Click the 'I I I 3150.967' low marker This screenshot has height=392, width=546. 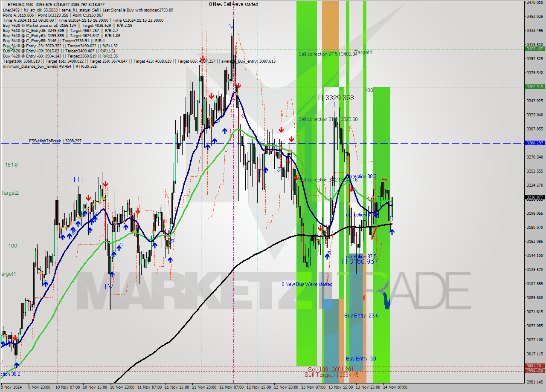(x=358, y=261)
